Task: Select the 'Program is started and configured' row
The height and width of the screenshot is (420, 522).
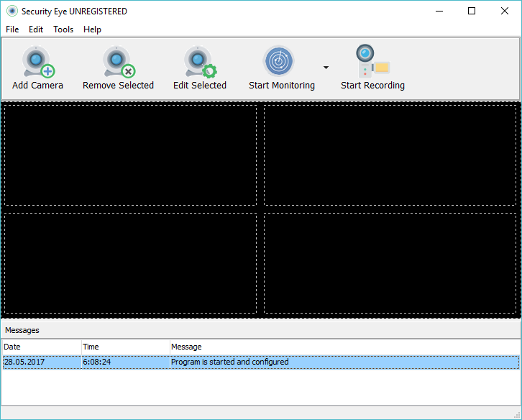Action: (229, 362)
